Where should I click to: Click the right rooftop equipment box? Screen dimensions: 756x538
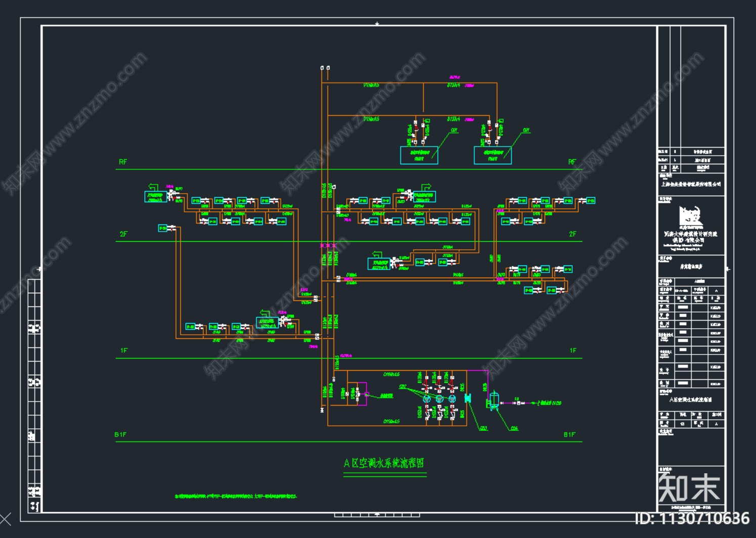[x=492, y=155]
